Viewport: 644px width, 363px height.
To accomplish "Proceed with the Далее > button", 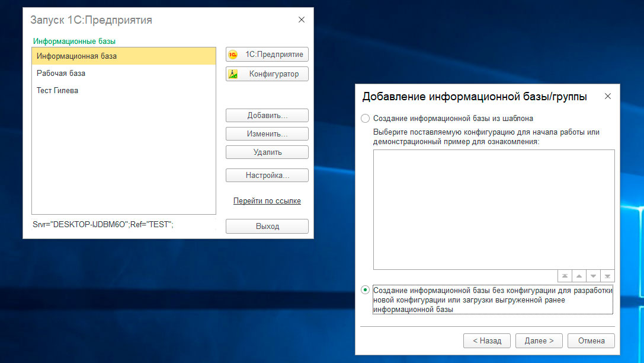I will coord(539,341).
